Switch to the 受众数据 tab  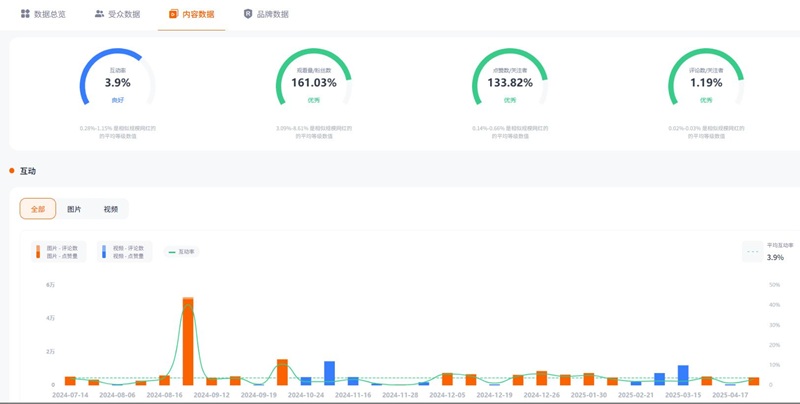[123, 14]
